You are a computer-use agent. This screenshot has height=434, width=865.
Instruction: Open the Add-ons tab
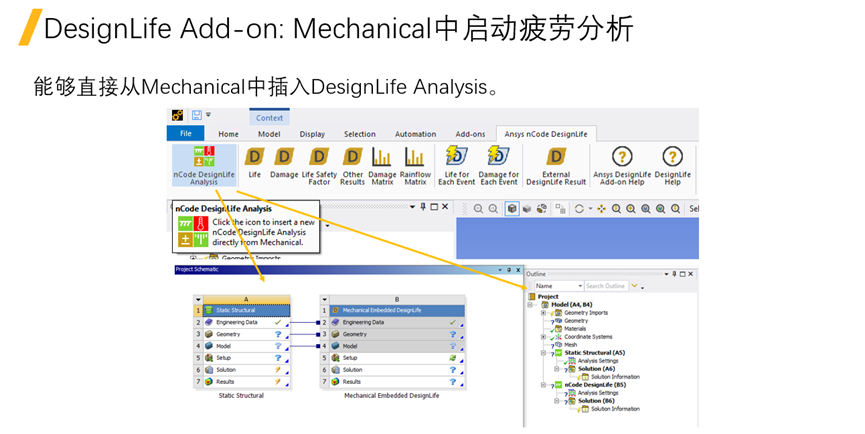pos(470,134)
